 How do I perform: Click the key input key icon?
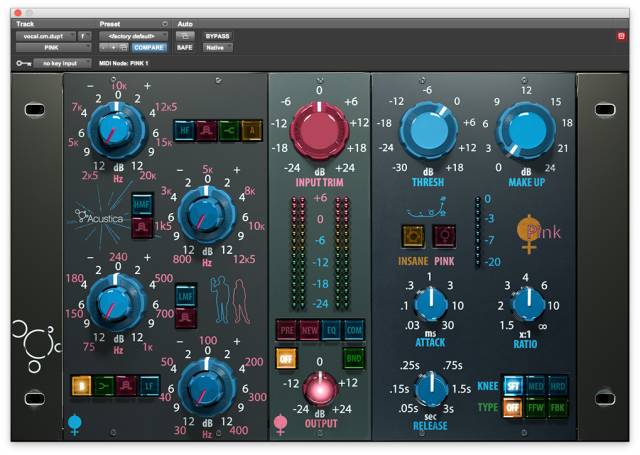[24, 63]
